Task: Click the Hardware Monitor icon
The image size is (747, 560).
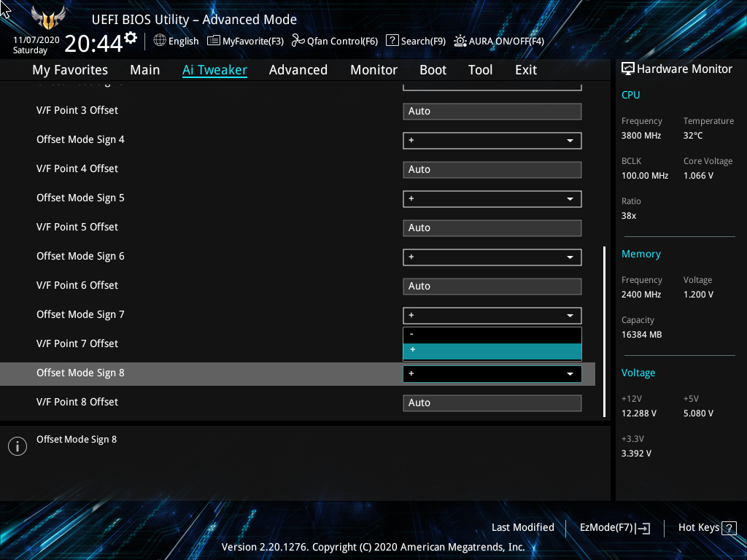Action: tap(628, 69)
